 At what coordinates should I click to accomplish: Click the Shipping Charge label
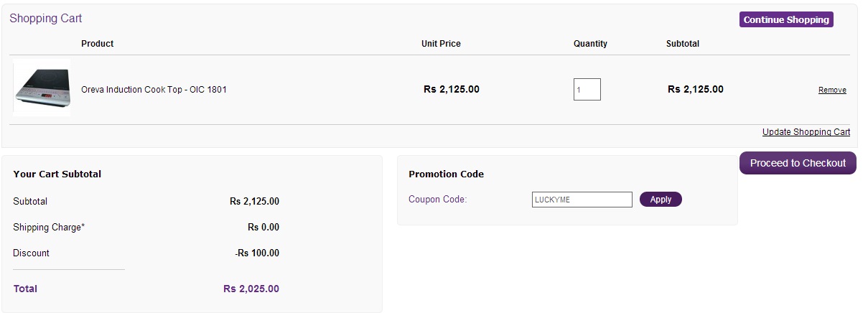point(49,228)
